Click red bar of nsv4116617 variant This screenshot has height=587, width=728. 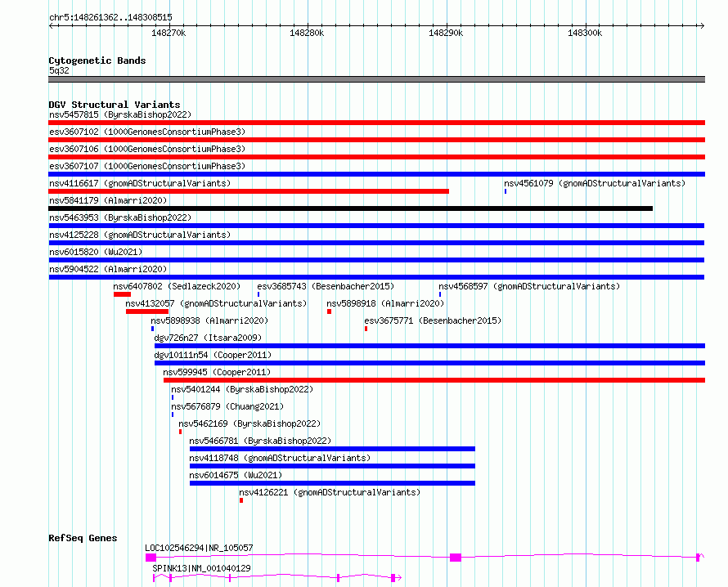tap(249, 191)
